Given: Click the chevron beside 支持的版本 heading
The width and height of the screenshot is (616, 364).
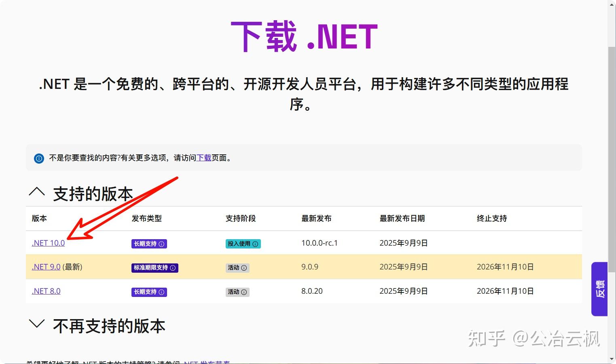Looking at the screenshot, I should (37, 192).
